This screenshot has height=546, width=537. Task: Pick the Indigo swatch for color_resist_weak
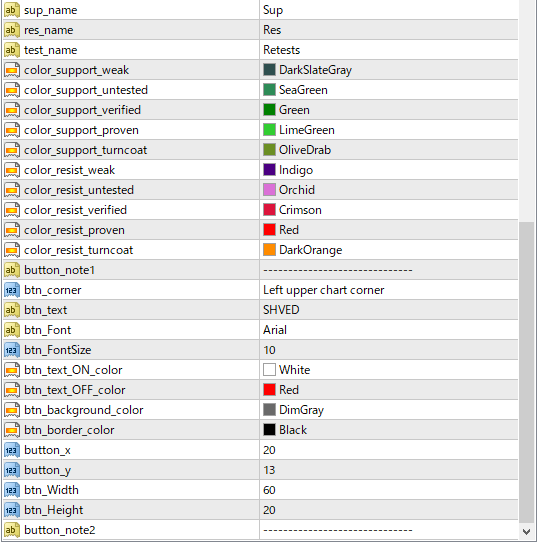269,170
